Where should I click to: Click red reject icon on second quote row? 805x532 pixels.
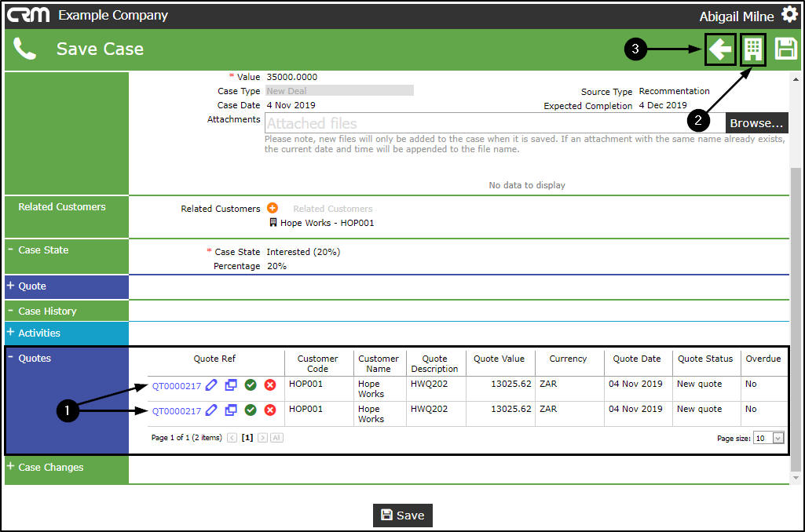270,410
